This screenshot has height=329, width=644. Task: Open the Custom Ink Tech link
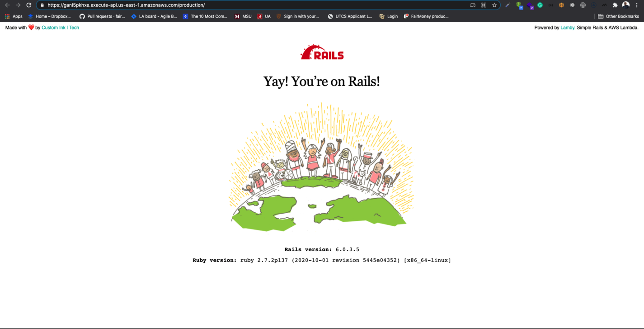[x=60, y=27]
